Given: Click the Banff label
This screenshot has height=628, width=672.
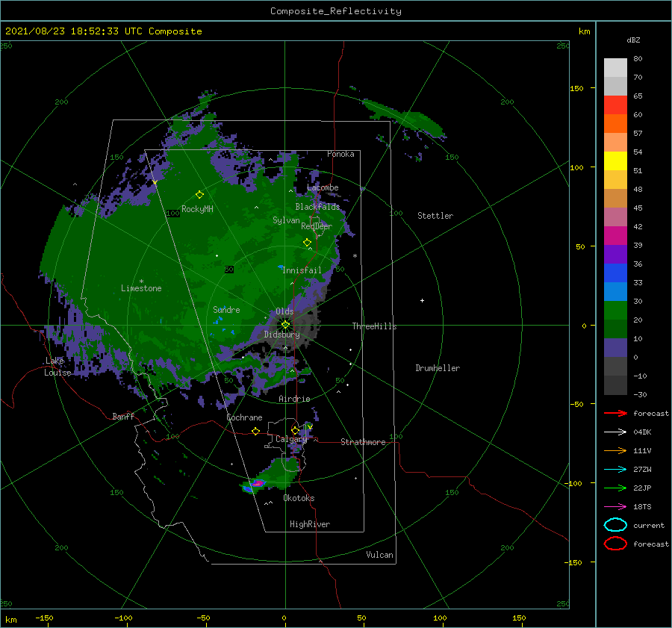Looking at the screenshot, I should tap(123, 416).
